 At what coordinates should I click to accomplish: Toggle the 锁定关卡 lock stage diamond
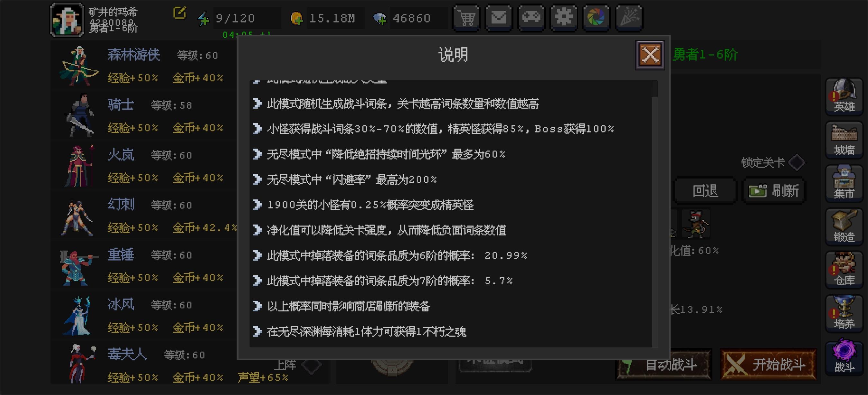click(797, 162)
